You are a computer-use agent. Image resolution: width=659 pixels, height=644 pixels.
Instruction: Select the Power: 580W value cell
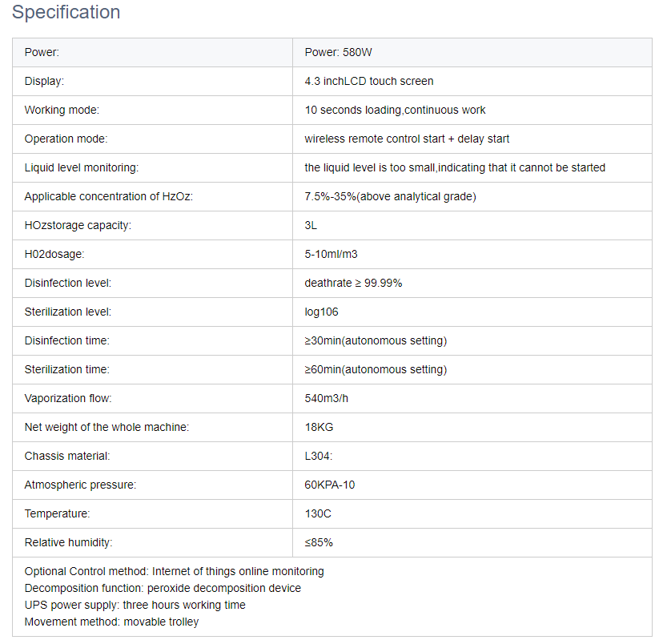point(338,52)
